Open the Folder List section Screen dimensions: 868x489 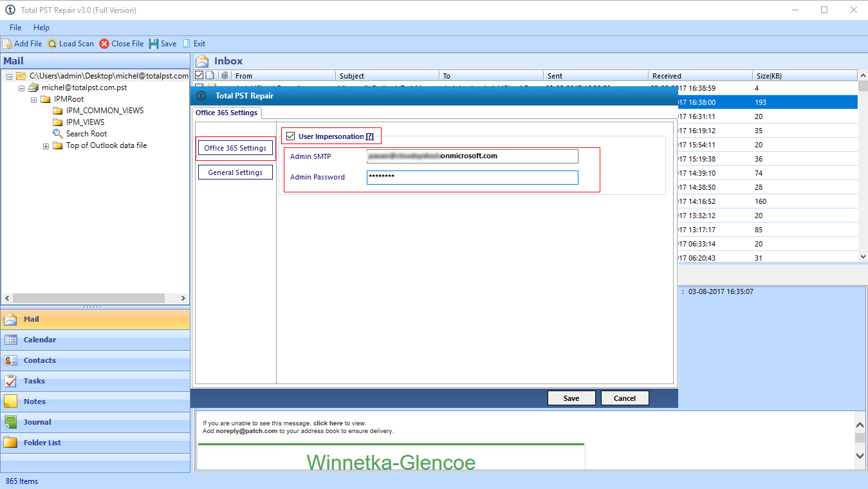pos(95,443)
